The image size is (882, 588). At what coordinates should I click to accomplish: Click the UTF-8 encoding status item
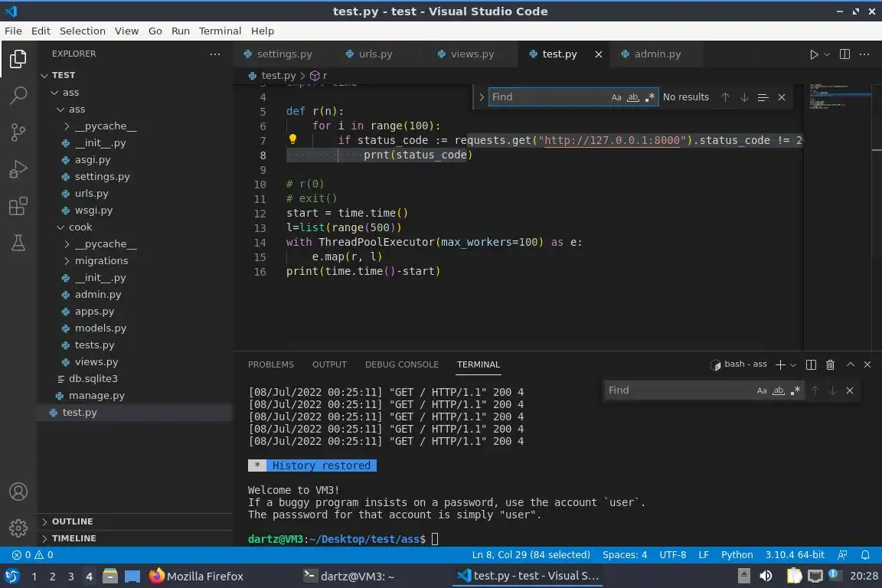[672, 555]
